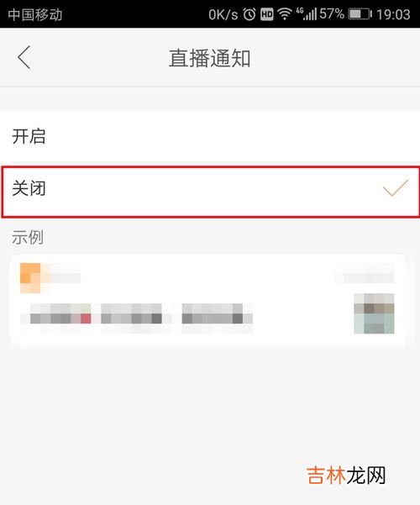The image size is (420, 505).
Task: Tap the Wi-Fi status icon
Action: point(285,14)
